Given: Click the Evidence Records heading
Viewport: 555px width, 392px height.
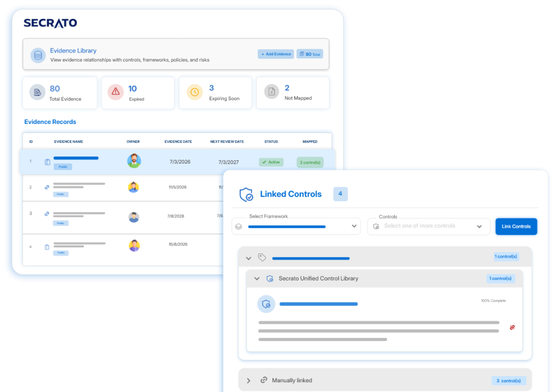Looking at the screenshot, I should click(x=50, y=122).
